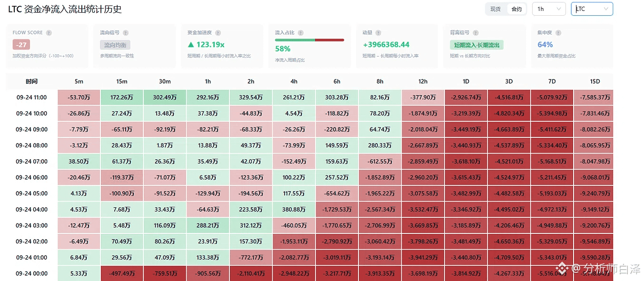644x281 pixels.
Task: Click the 09-24 11:00 row time label
Action: 31,97
